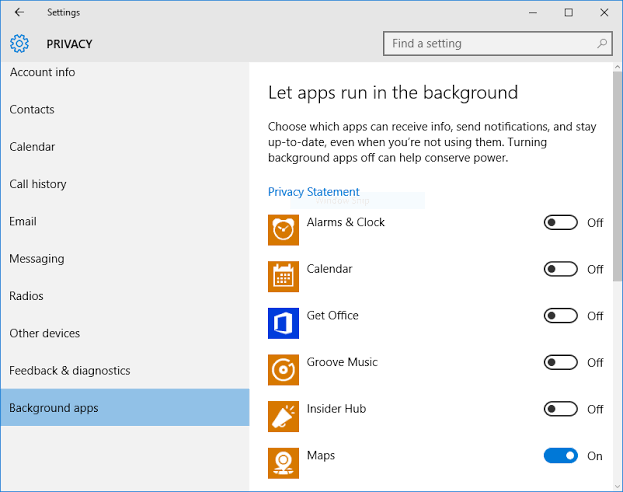Click the Find a setting search box
The height and width of the screenshot is (492, 623).
(490, 44)
